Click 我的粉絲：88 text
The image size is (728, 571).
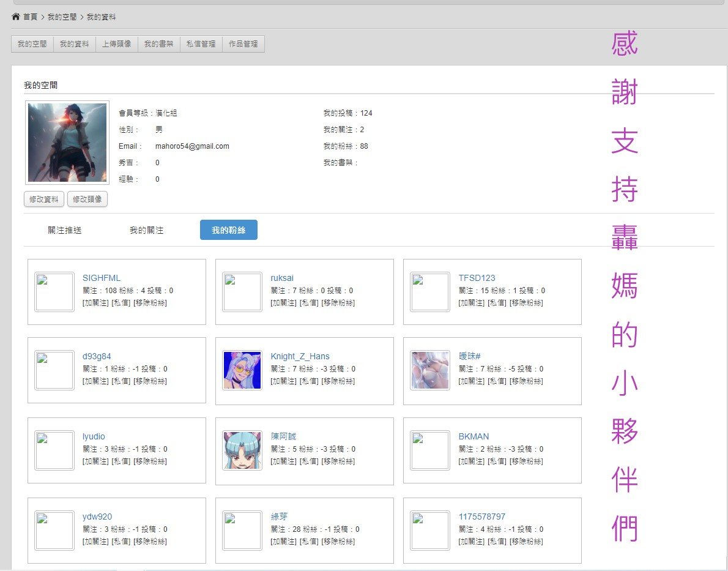point(346,146)
